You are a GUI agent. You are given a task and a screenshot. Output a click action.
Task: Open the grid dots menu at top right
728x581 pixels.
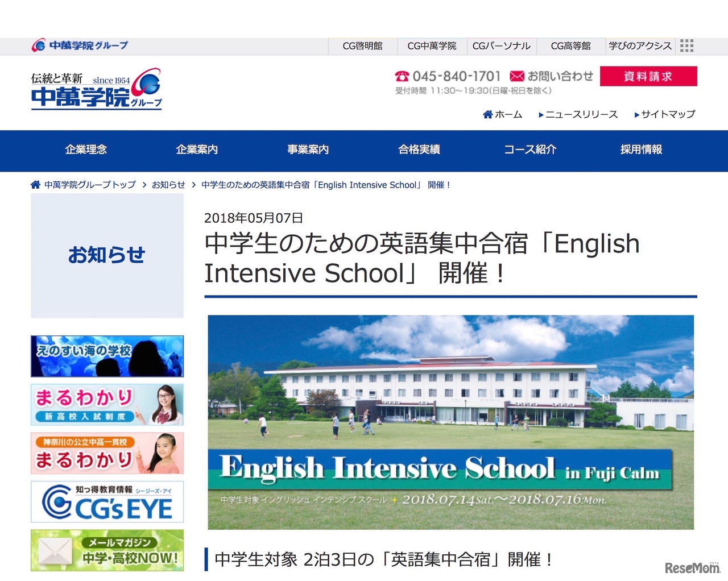686,45
